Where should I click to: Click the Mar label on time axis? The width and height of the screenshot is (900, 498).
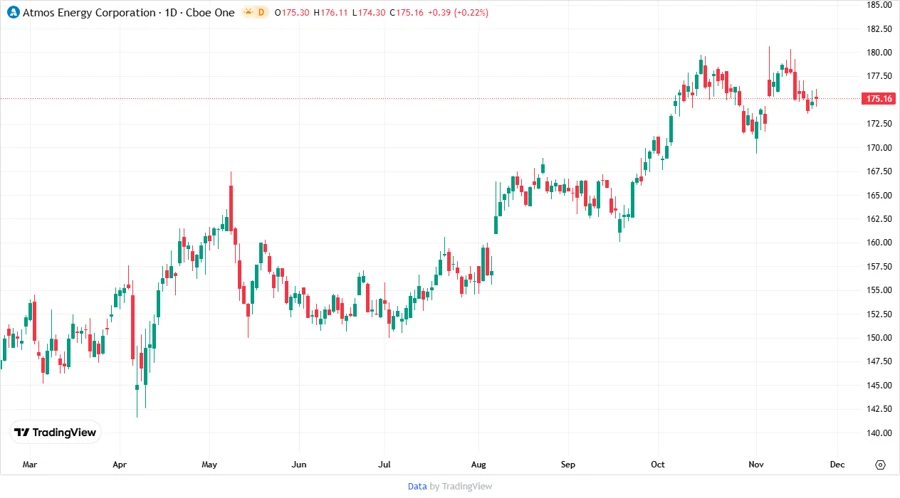click(30, 465)
